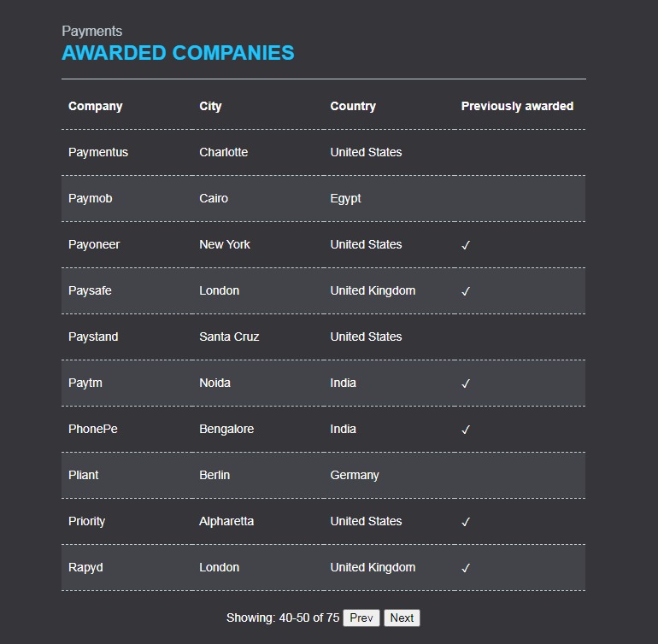Click the checkmark in the Priority row
The height and width of the screenshot is (644, 658).
pos(466,522)
